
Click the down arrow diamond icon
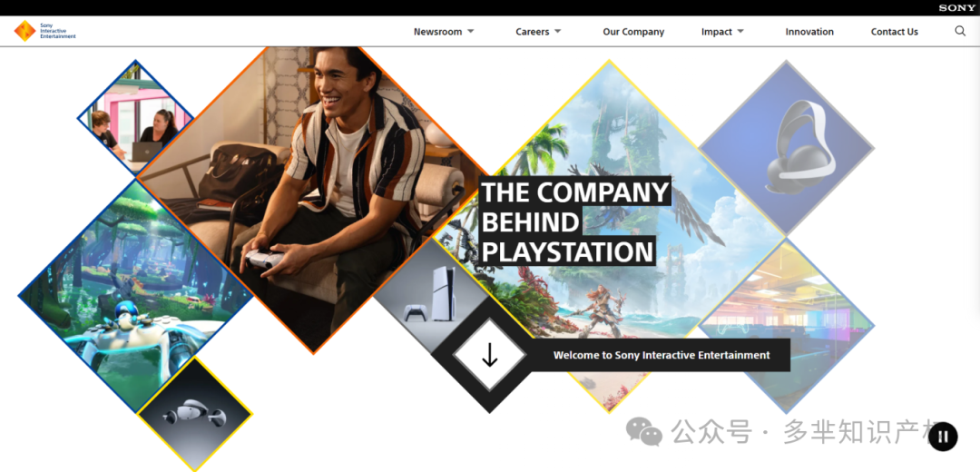(489, 355)
